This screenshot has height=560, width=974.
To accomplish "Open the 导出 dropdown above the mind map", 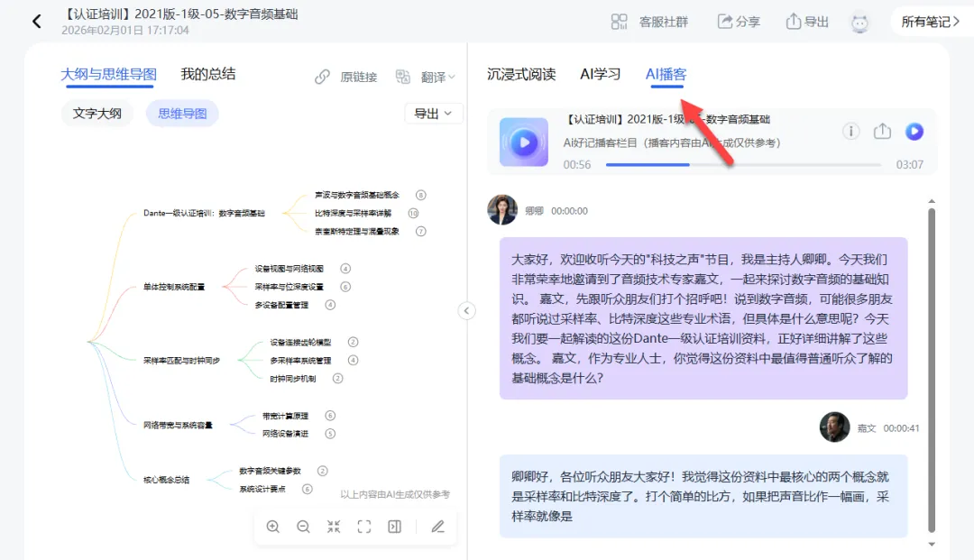I will 434,114.
